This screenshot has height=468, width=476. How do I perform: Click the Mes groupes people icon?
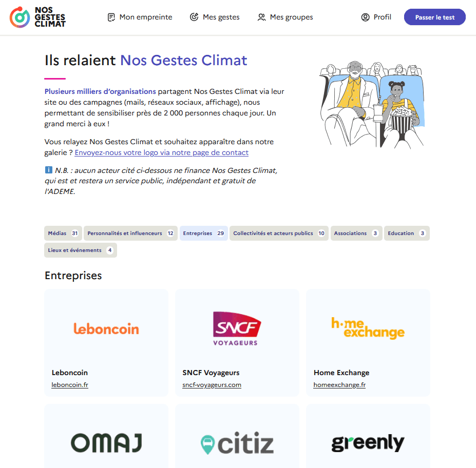click(x=261, y=17)
